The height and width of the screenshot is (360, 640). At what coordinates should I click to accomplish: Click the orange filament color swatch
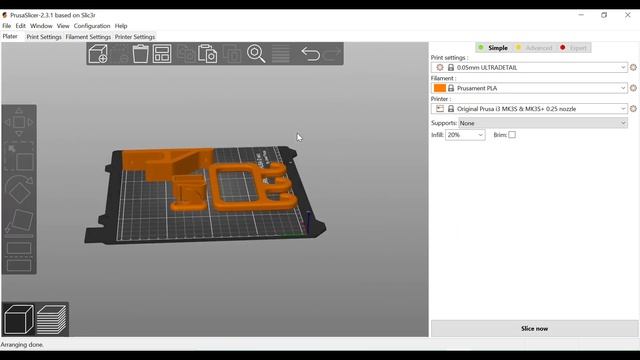(x=440, y=88)
